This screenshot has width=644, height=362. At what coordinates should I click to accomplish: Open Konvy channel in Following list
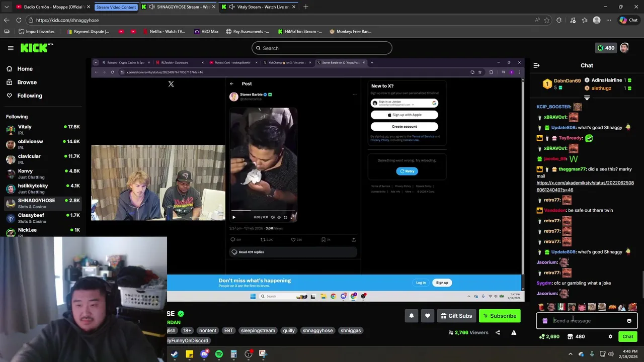[x=43, y=173]
